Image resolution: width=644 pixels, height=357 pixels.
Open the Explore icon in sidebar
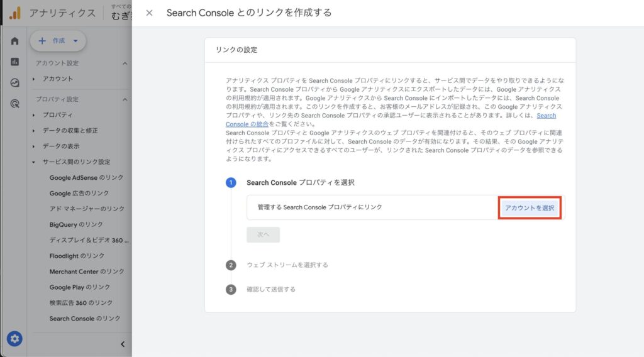point(15,83)
